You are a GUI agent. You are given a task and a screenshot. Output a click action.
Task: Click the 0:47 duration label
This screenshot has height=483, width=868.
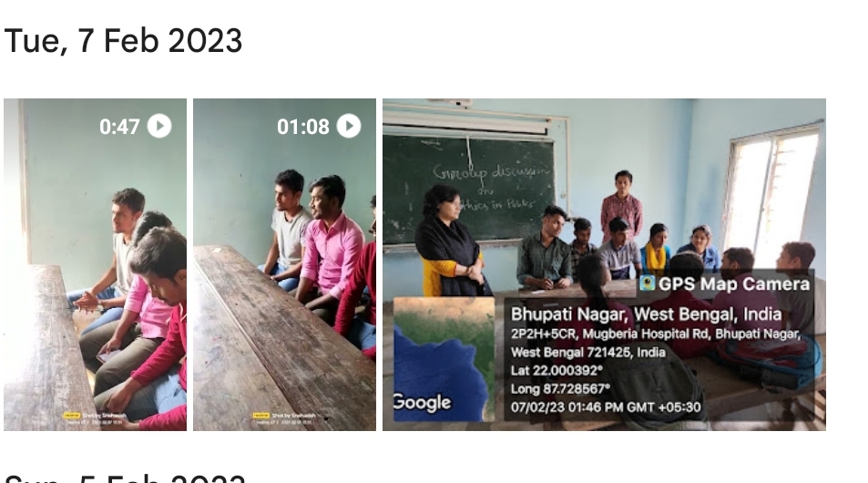pos(119,127)
